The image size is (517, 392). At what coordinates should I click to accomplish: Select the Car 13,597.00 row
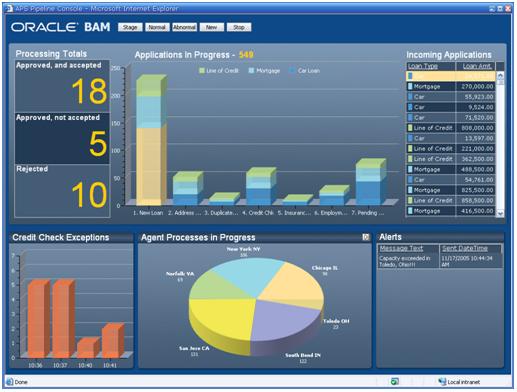450,138
